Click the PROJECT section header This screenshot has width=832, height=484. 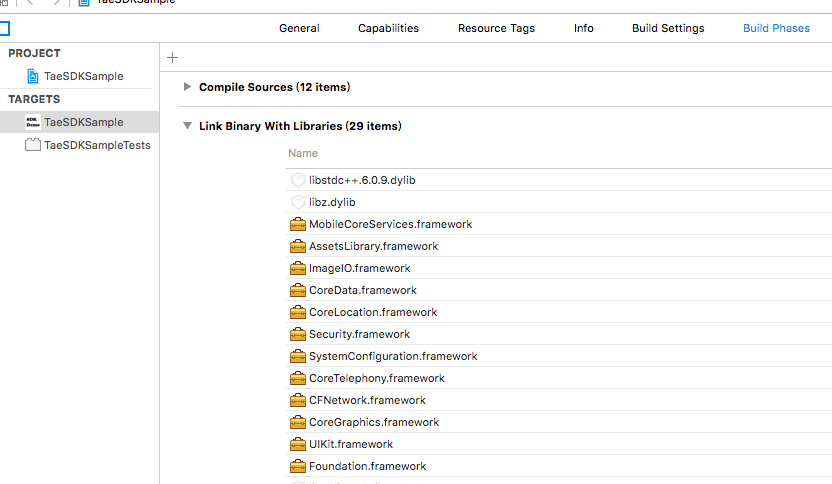click(x=34, y=53)
